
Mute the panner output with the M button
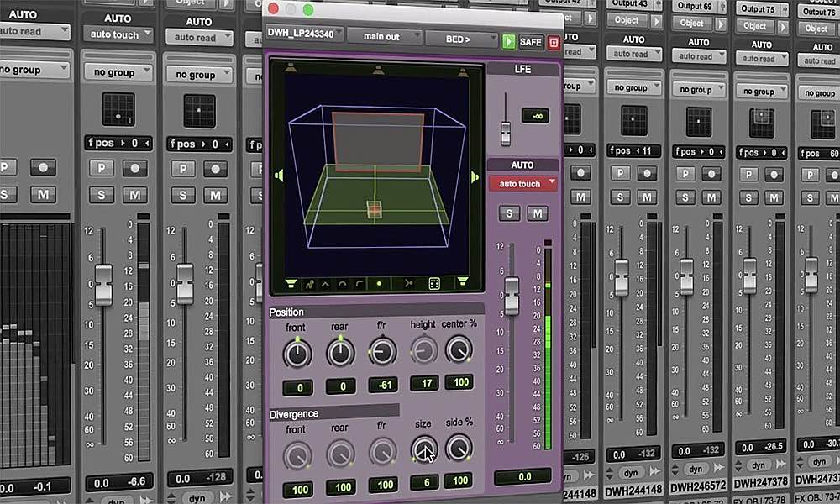pos(537,213)
